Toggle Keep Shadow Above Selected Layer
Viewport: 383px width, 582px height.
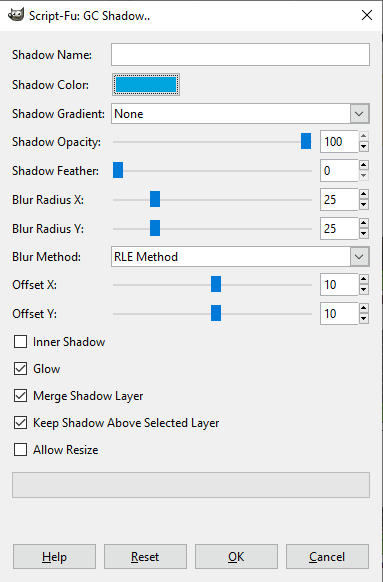coord(20,423)
